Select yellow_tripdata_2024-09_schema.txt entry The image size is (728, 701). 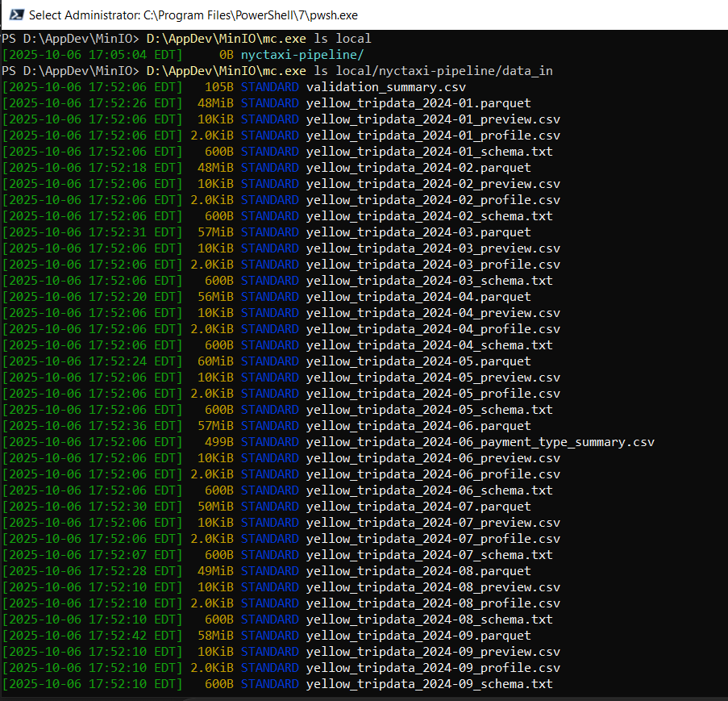pyautogui.click(x=430, y=684)
